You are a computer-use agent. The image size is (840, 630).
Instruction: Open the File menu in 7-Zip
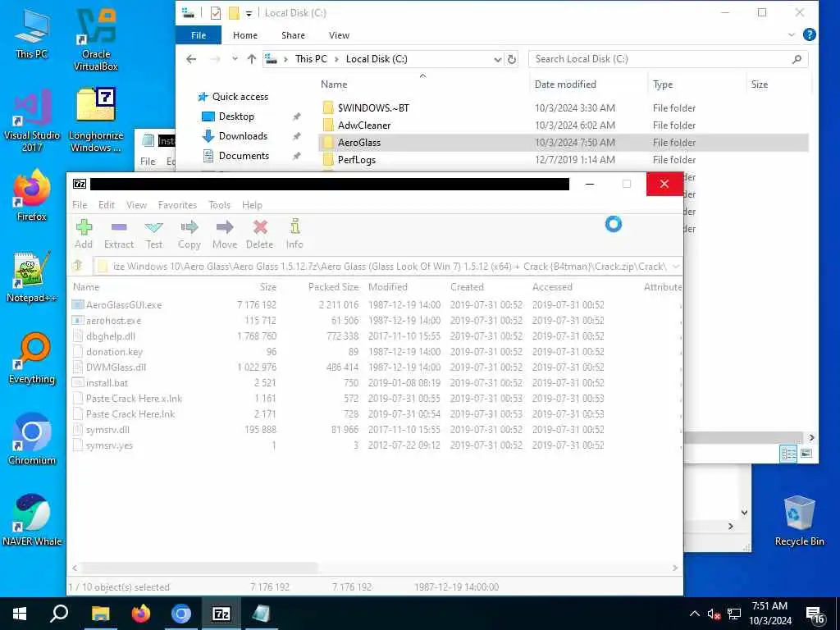pyautogui.click(x=80, y=204)
